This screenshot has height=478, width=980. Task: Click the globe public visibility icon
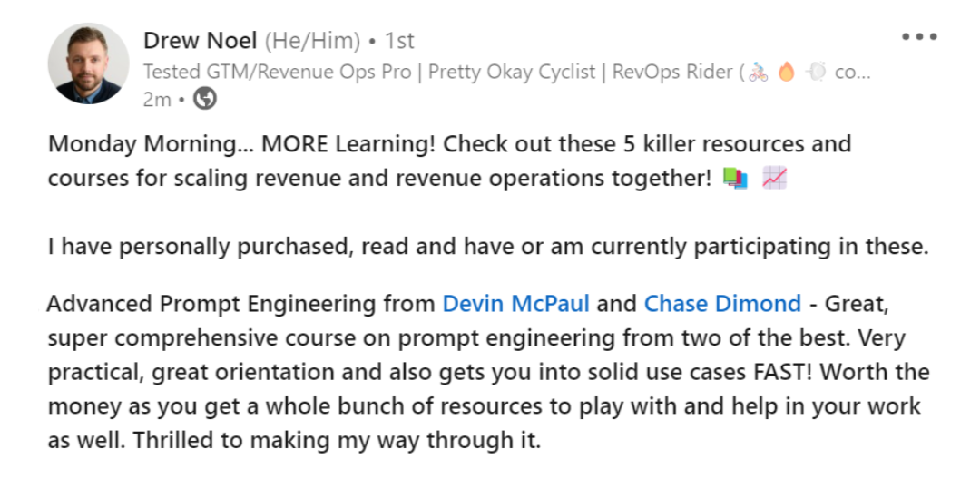pyautogui.click(x=206, y=100)
